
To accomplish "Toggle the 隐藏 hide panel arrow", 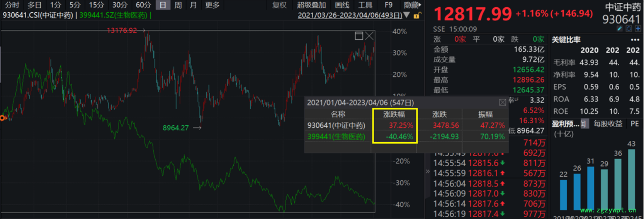I will (x=412, y=5).
